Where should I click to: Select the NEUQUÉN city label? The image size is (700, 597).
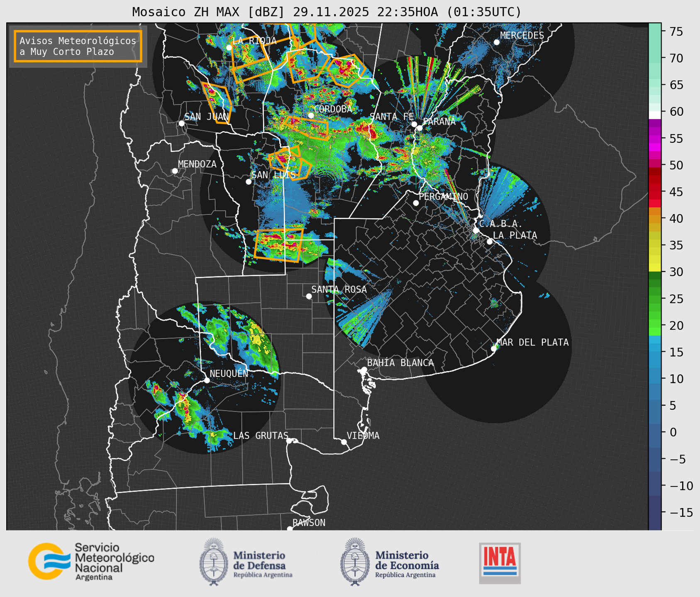pos(229,373)
